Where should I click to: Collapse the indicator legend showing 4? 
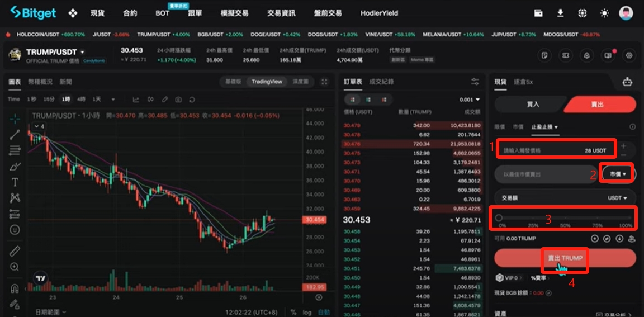39,126
